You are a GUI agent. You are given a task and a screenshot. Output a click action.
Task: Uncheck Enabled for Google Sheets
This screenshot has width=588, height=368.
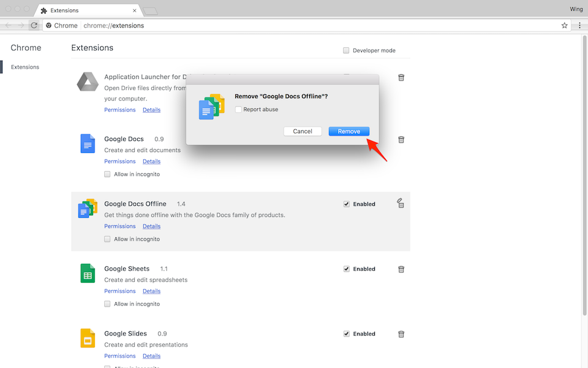[347, 269]
